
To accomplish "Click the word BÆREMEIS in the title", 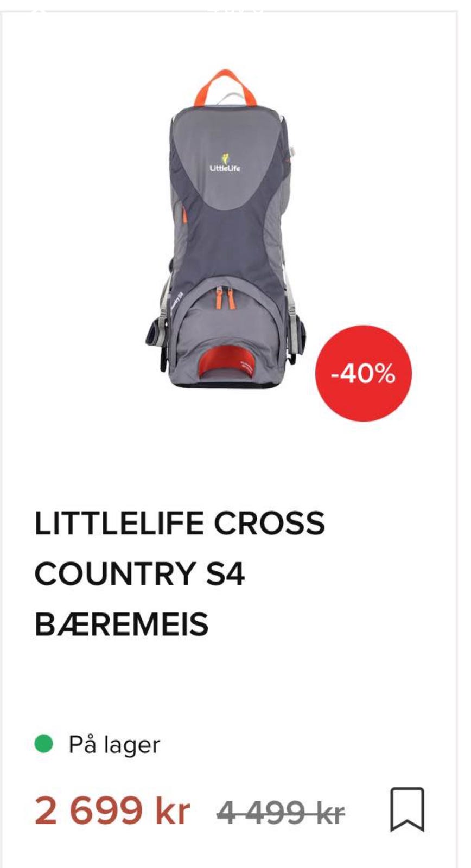I will tap(122, 624).
